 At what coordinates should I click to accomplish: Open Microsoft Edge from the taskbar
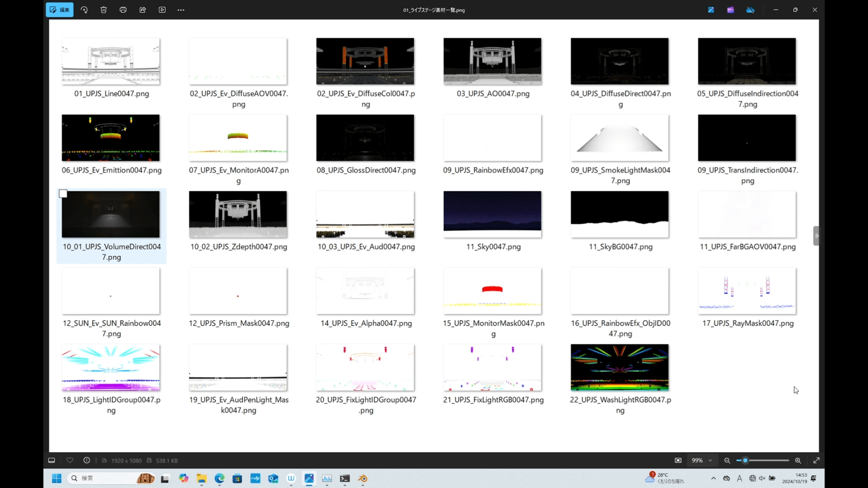tap(219, 479)
